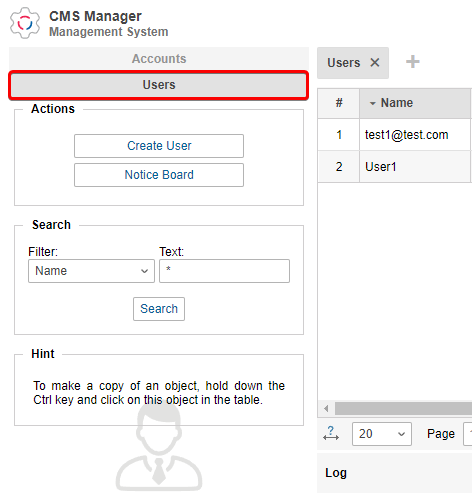Add a new tab with plus icon

[x=413, y=62]
